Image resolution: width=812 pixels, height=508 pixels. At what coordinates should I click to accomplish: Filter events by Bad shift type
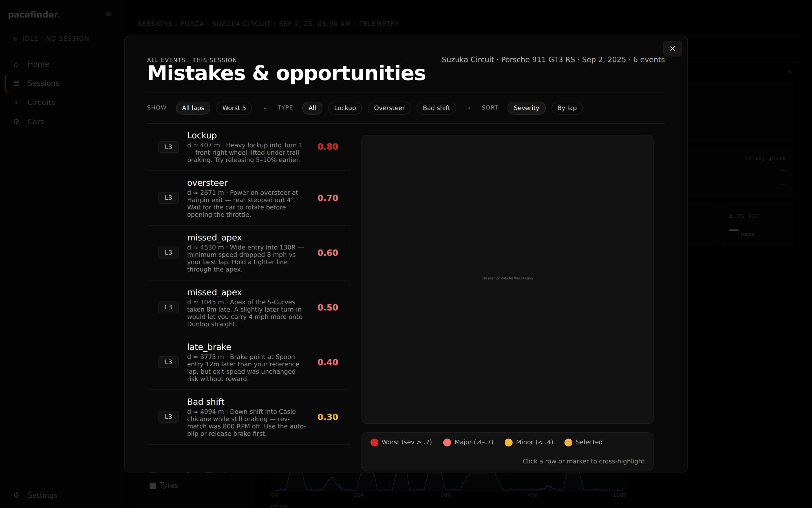[436, 108]
